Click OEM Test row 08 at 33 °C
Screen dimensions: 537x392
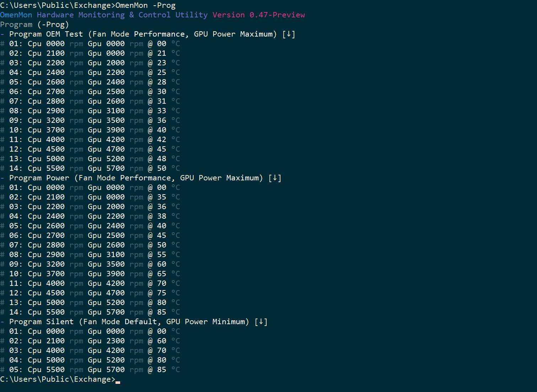coord(90,111)
